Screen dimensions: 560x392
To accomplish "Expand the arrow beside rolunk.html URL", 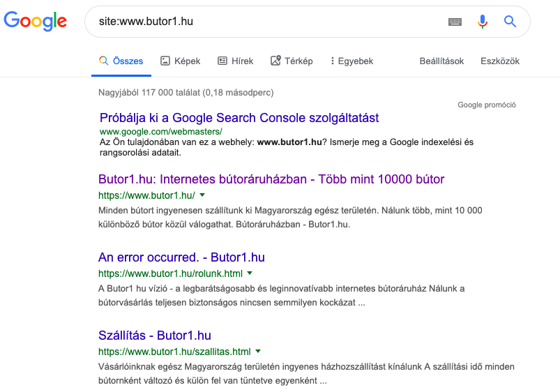I will coord(250,273).
